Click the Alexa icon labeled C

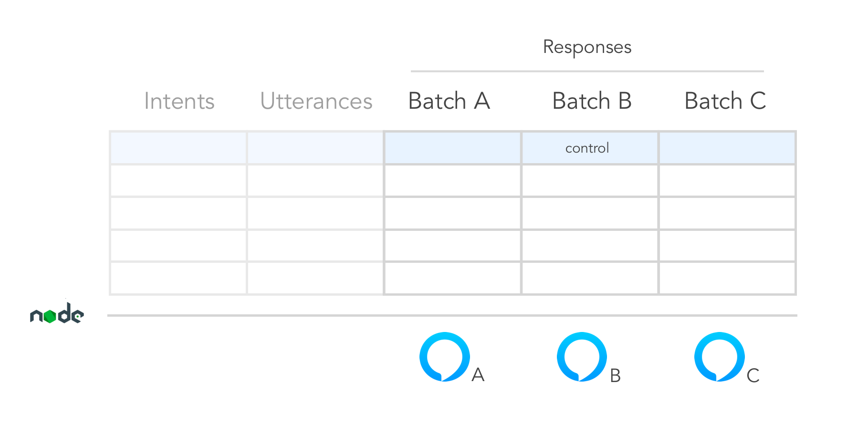[x=719, y=357]
